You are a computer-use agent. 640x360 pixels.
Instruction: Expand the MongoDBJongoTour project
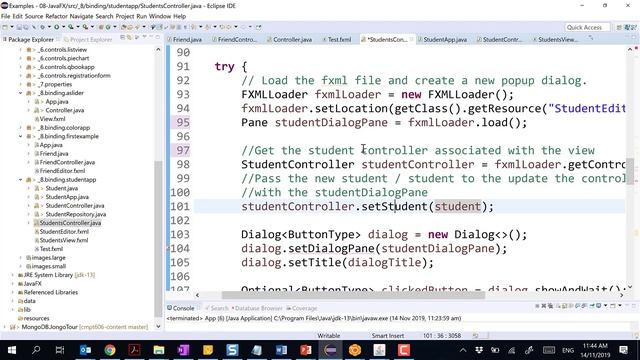(4, 327)
